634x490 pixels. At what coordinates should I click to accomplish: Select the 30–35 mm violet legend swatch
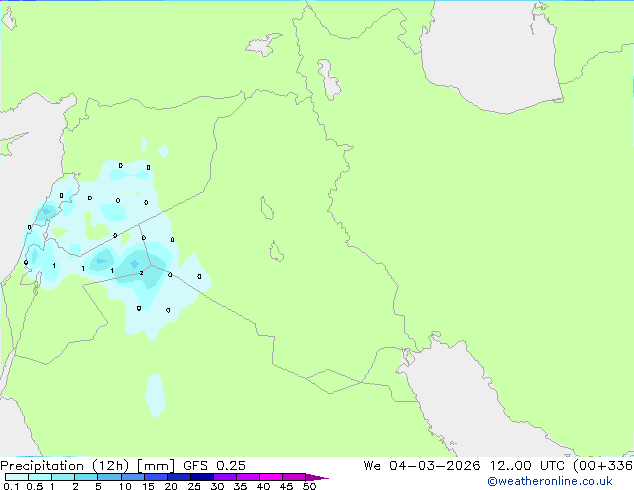[225, 477]
